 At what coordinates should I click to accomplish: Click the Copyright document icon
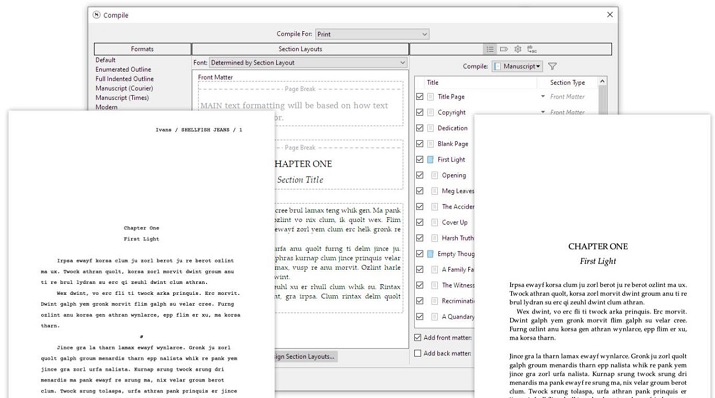click(430, 112)
